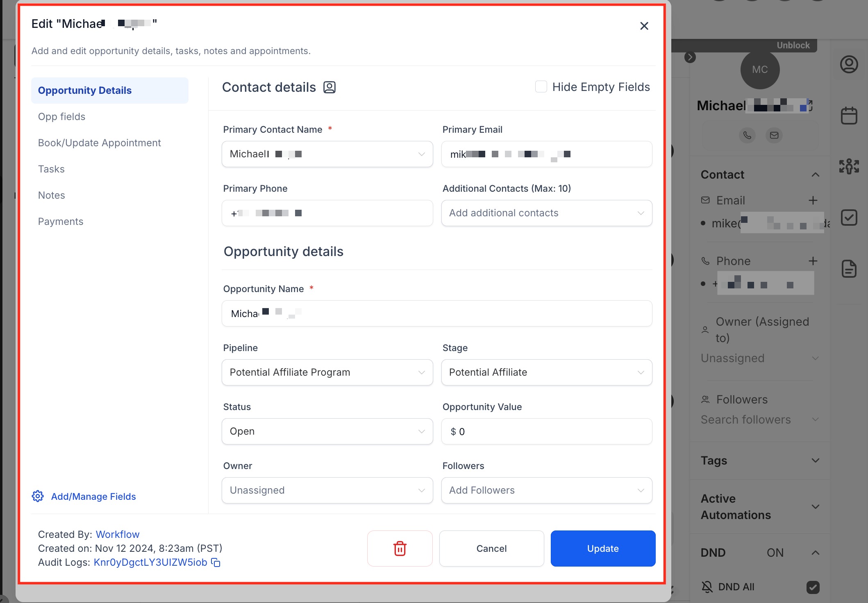Open the Workflow created-by link
This screenshot has height=603, width=868.
point(117,535)
